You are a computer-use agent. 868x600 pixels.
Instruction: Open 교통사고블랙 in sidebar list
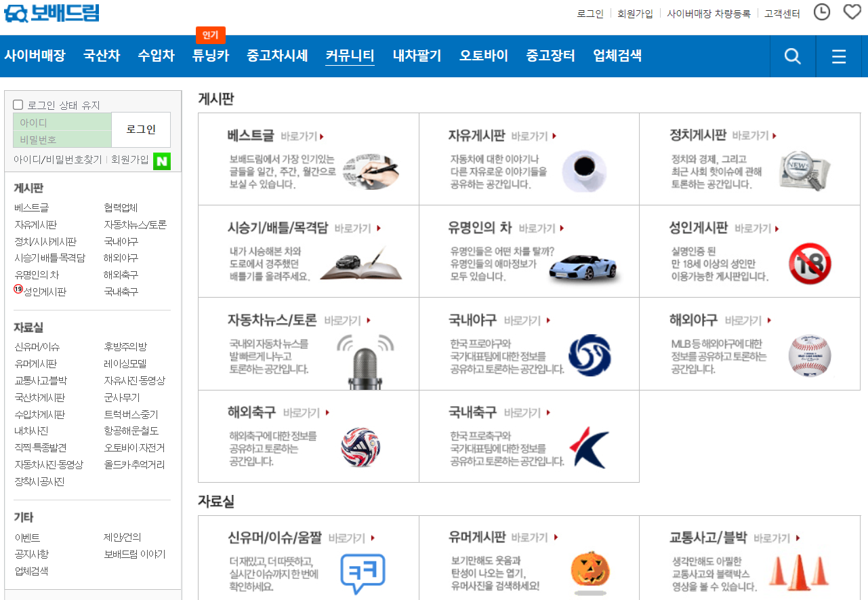[x=41, y=380]
